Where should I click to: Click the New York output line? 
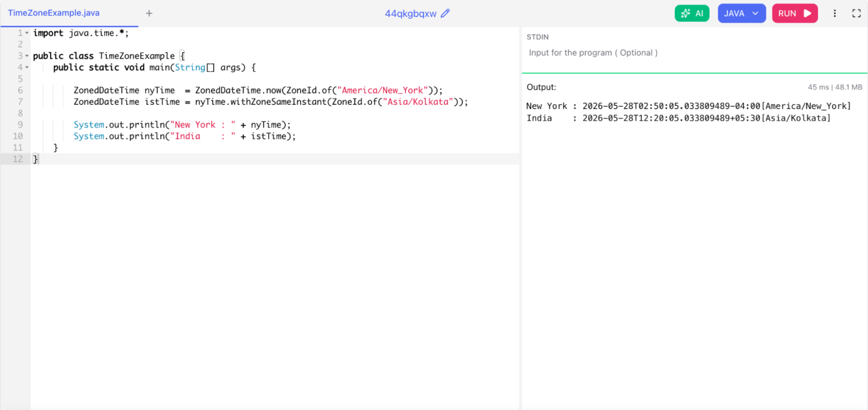click(688, 106)
